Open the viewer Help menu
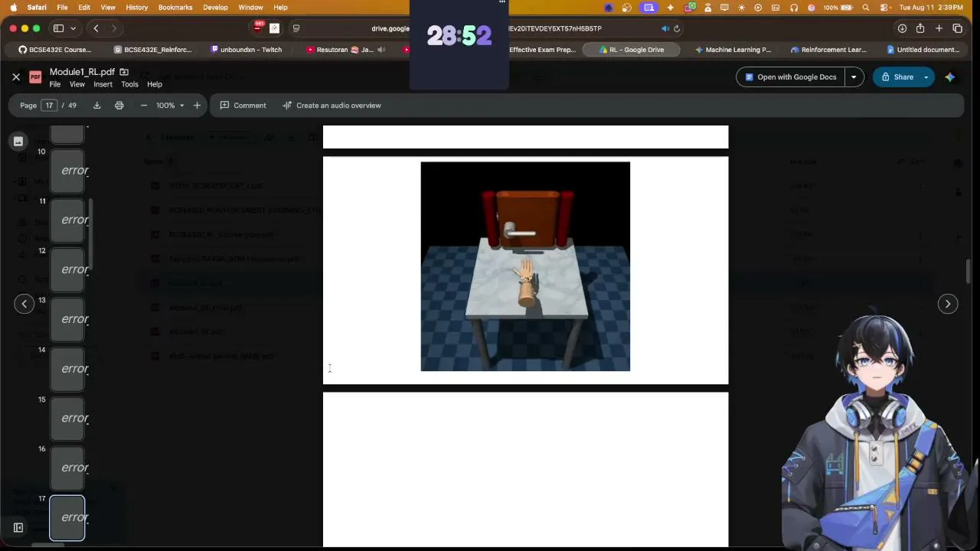This screenshot has height=551, width=980. pos(155,84)
